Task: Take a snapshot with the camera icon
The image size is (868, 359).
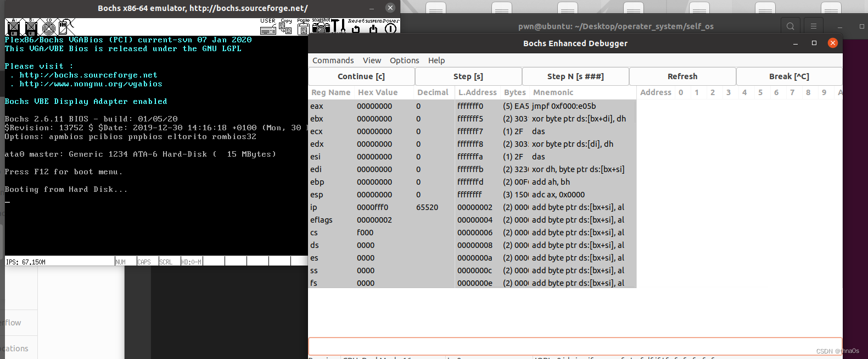Action: pos(321,26)
